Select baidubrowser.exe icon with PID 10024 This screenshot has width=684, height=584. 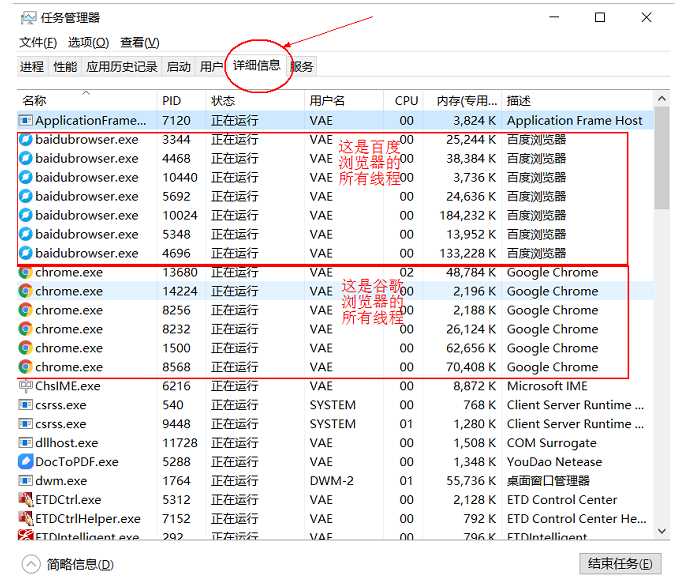26,215
